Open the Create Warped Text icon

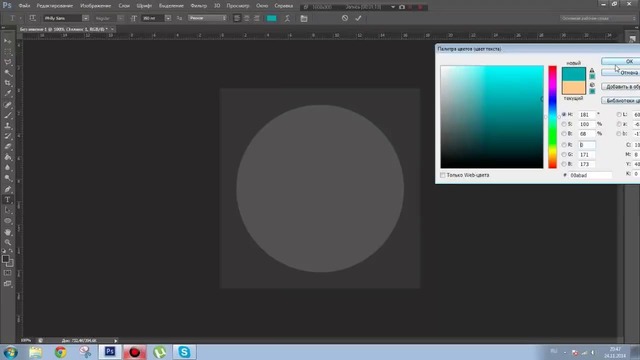tap(287, 18)
